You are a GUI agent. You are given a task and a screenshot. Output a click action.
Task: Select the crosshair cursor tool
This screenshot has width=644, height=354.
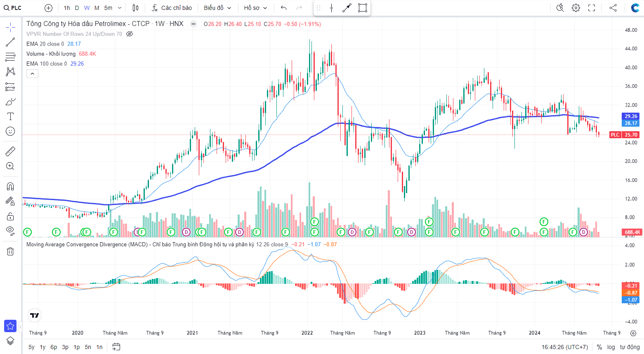click(10, 28)
